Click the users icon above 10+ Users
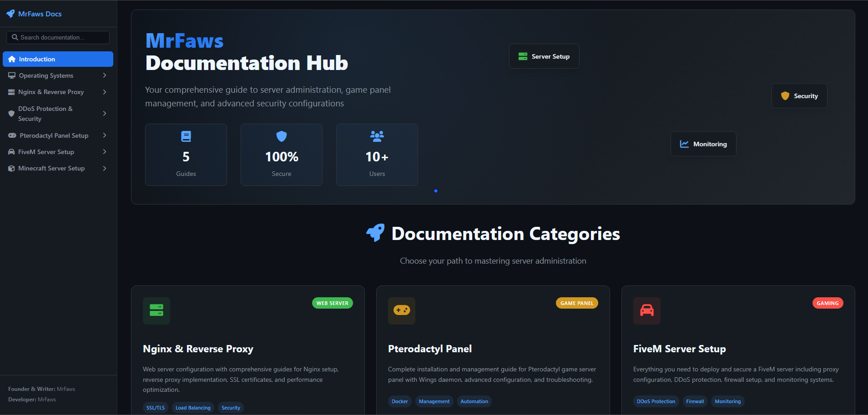 [x=377, y=136]
